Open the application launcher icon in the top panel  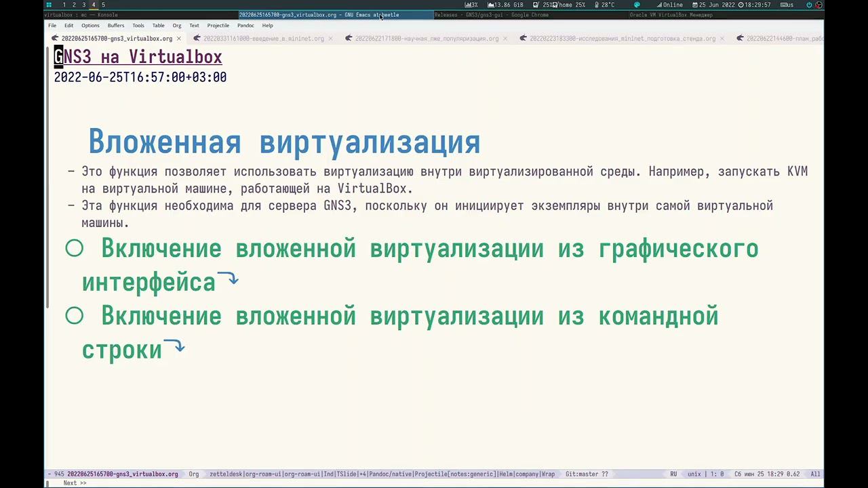[48, 5]
